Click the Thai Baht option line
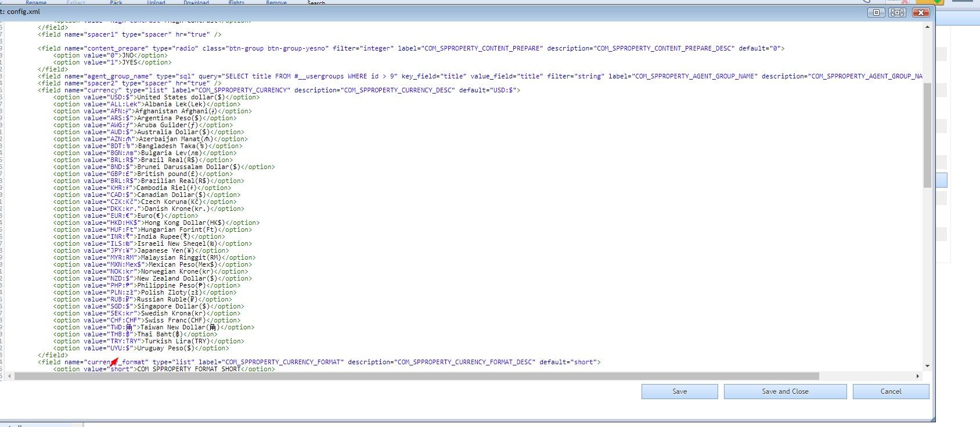Viewport: 980px width, 427px height. [x=135, y=334]
